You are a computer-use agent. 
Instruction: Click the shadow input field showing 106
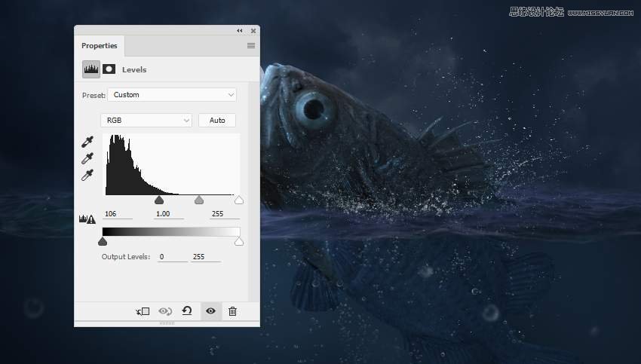point(116,214)
